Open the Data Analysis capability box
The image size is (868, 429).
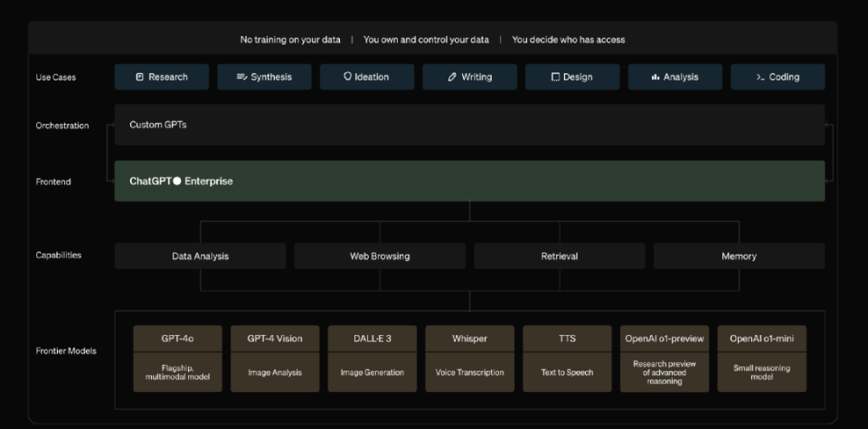pyautogui.click(x=201, y=256)
